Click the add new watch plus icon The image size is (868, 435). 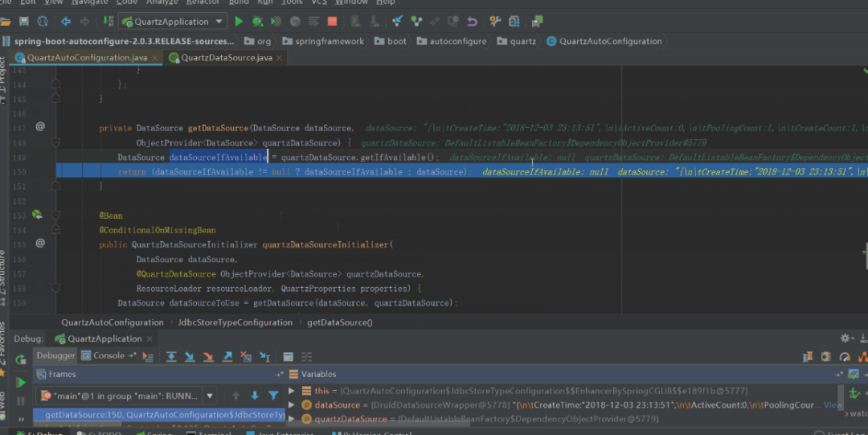854,393
